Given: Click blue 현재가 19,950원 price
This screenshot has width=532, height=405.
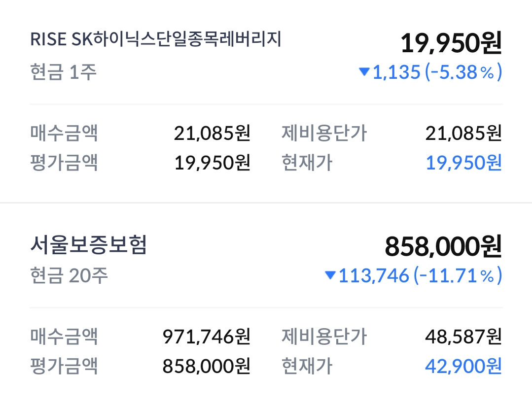Looking at the screenshot, I should point(463,162).
